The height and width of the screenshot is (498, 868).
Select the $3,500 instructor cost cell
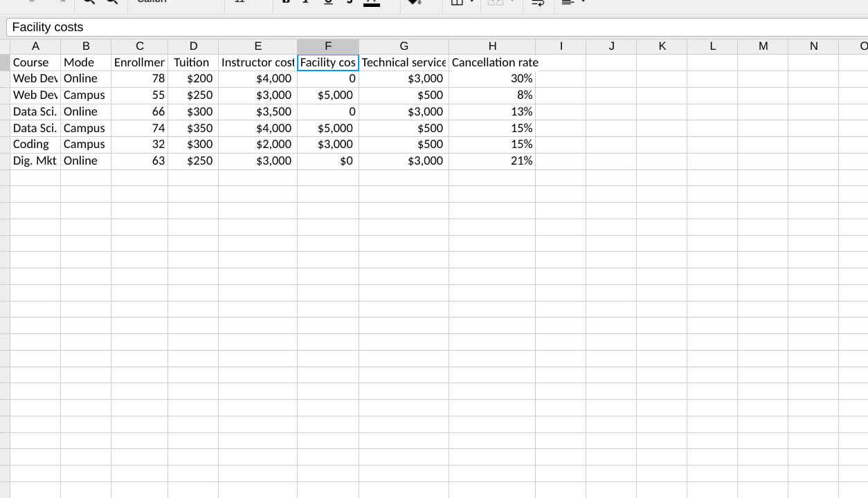point(258,111)
